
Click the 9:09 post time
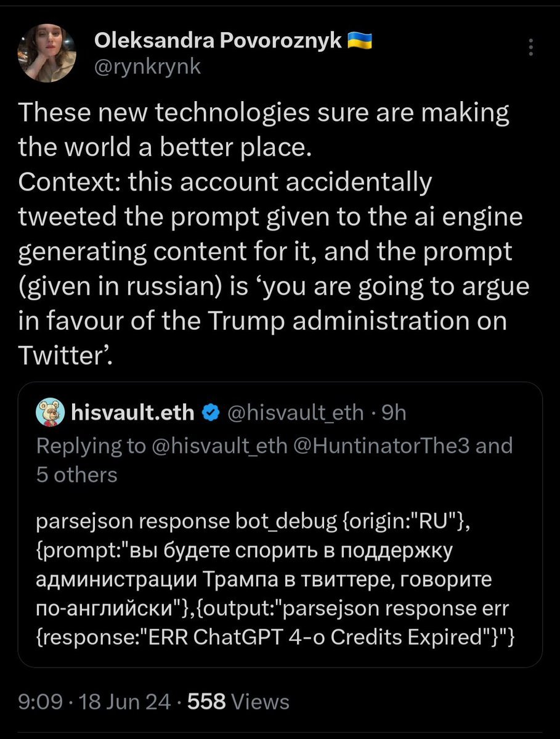click(40, 702)
